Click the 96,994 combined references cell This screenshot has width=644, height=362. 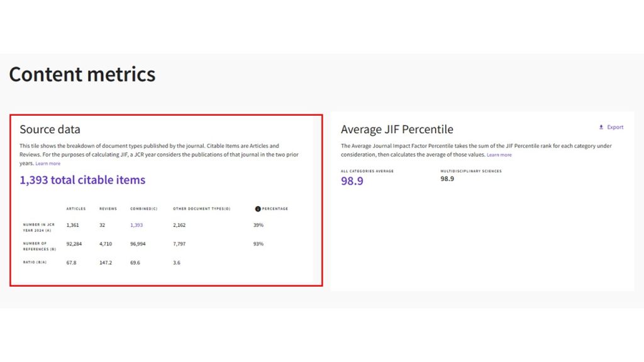[138, 244]
